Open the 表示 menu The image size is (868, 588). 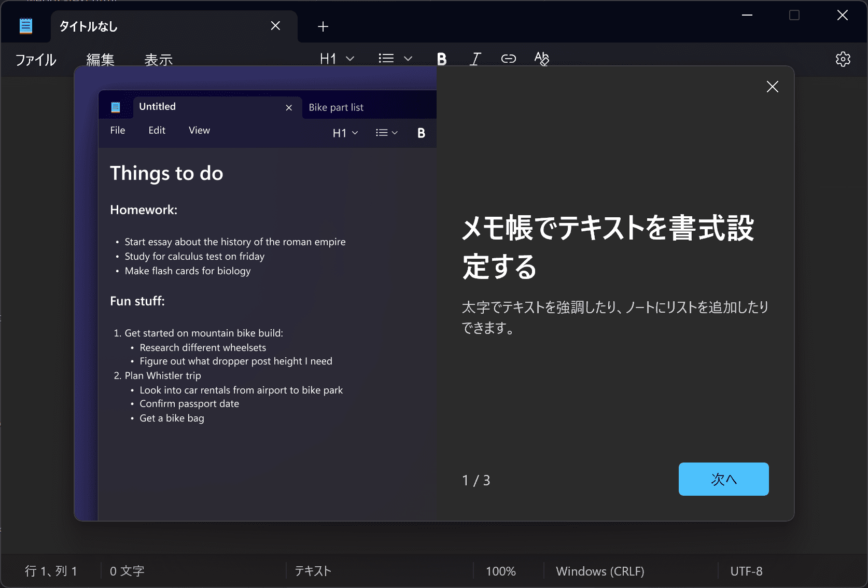point(159,60)
